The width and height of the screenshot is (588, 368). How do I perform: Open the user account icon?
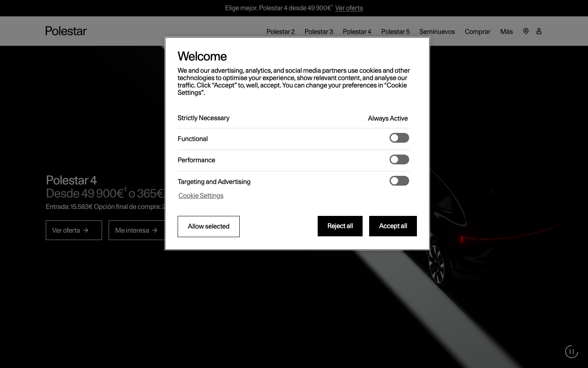pos(539,31)
